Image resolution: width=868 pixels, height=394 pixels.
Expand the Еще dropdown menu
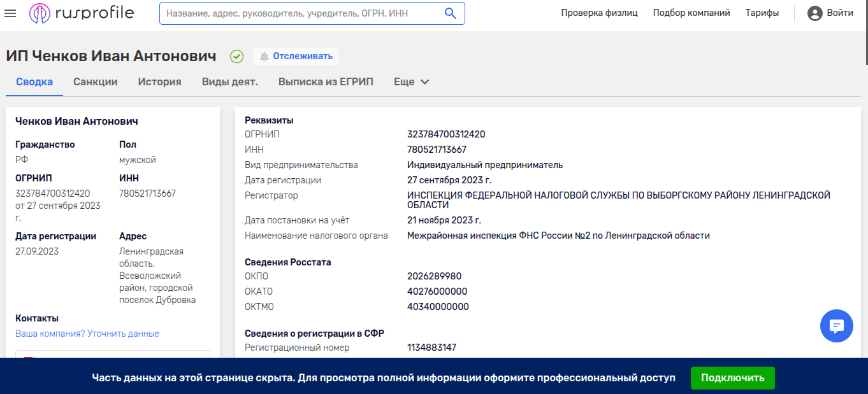coord(412,82)
